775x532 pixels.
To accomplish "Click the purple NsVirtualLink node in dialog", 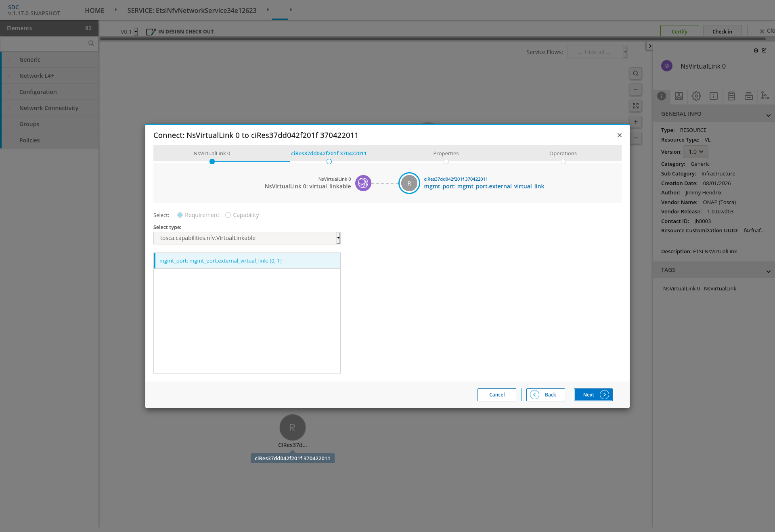I will (x=363, y=183).
